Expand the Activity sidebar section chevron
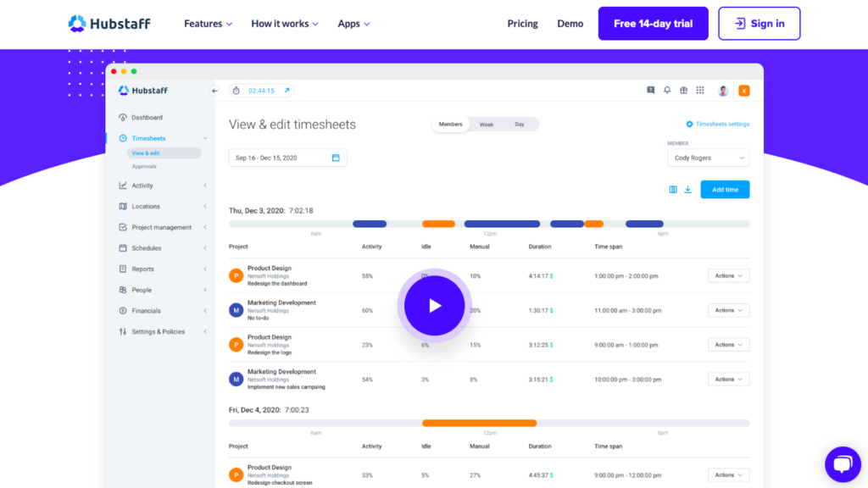Screen dimensions: 868x488 click(x=205, y=186)
